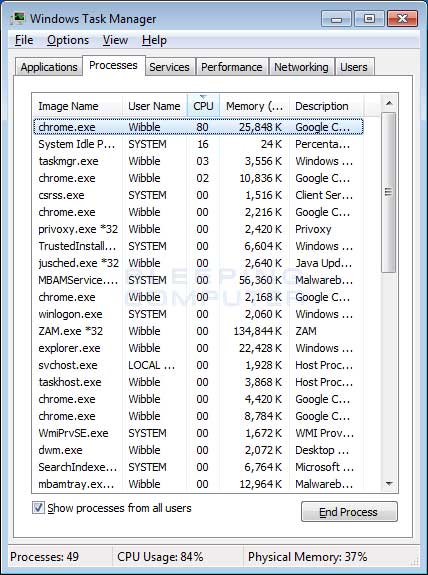Viewport: 428px width, 575px height.
Task: Click the process list scrollbar thumb
Action: (x=389, y=192)
